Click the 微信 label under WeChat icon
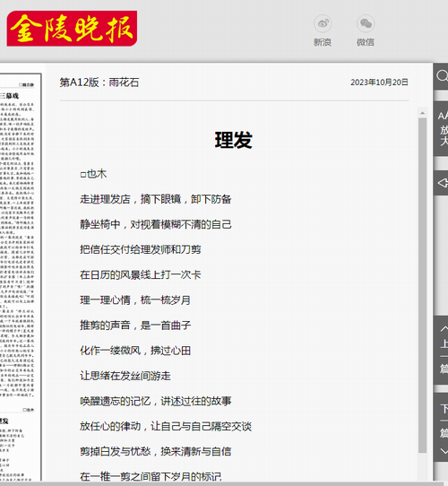 click(x=366, y=42)
